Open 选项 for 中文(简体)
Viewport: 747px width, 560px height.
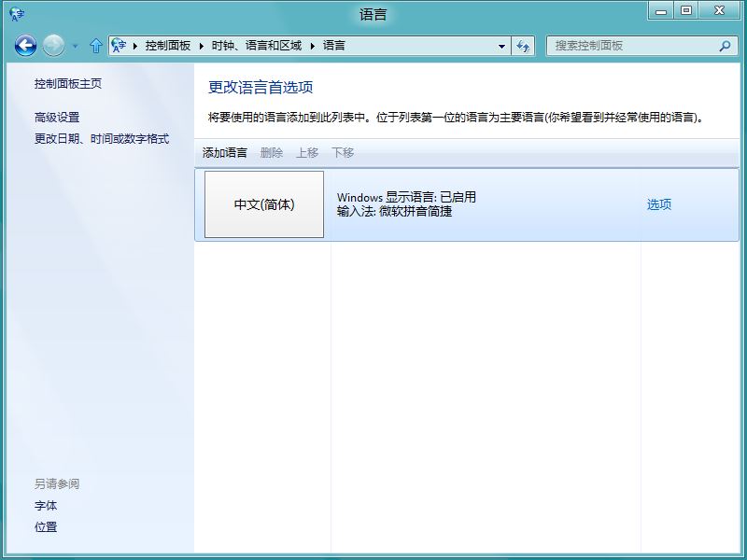coord(659,204)
